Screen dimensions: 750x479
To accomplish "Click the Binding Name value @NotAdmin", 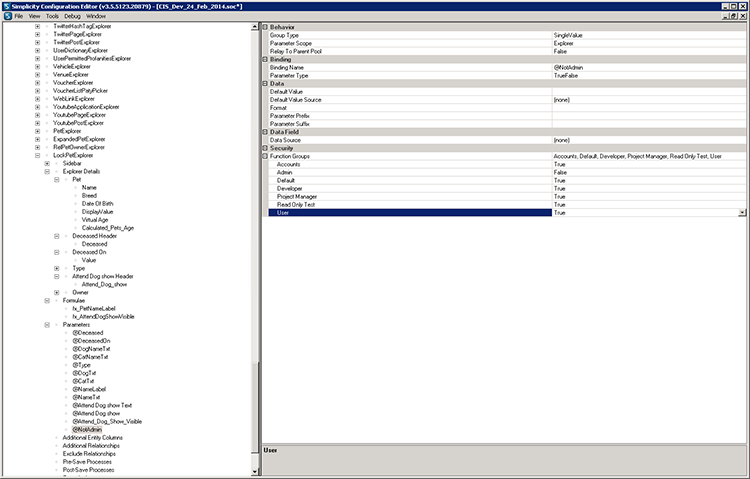I will [x=568, y=67].
